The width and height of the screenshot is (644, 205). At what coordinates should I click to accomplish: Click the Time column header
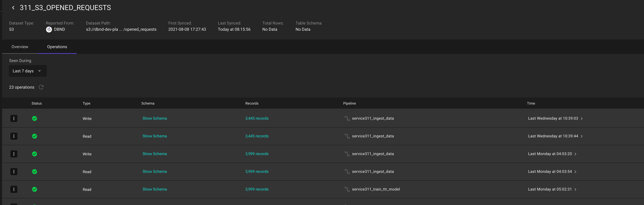coord(531,103)
